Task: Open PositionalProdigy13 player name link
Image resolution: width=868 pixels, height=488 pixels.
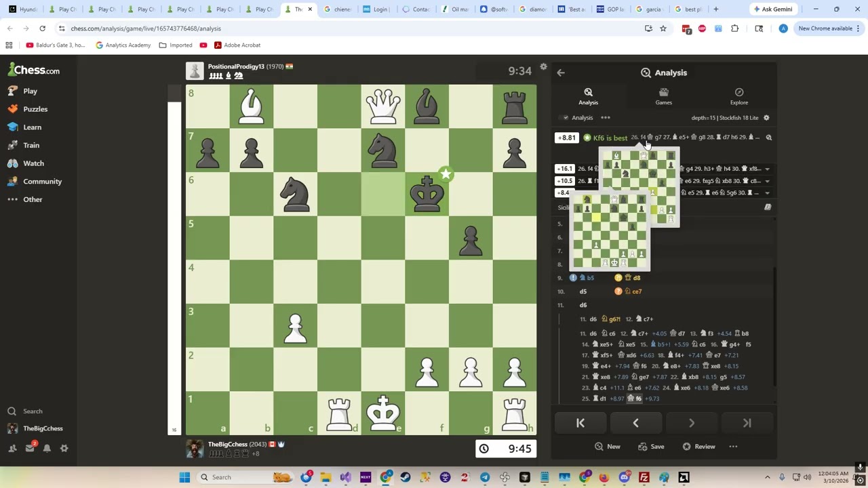Action: pos(235,66)
